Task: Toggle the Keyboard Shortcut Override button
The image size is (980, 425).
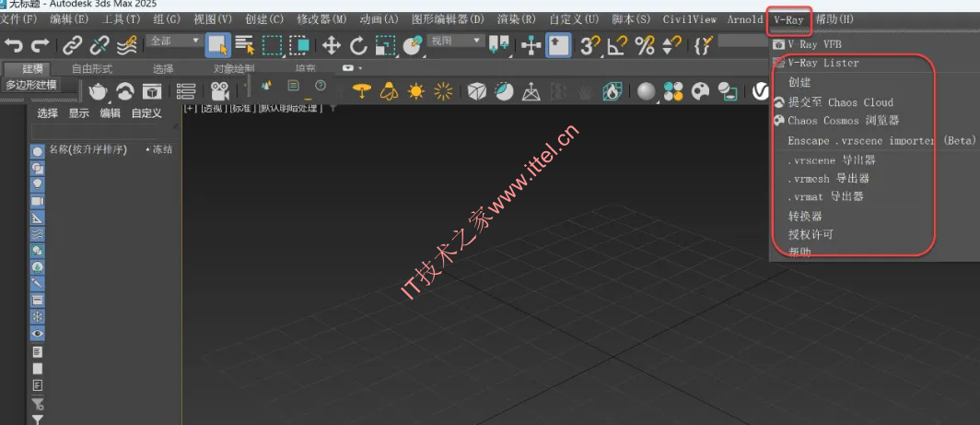Action: (558, 46)
